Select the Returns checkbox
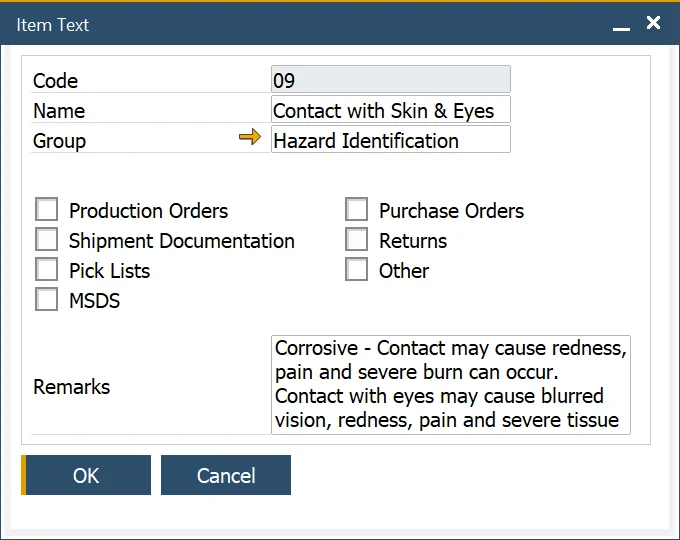The width and height of the screenshot is (680, 540). (x=357, y=240)
